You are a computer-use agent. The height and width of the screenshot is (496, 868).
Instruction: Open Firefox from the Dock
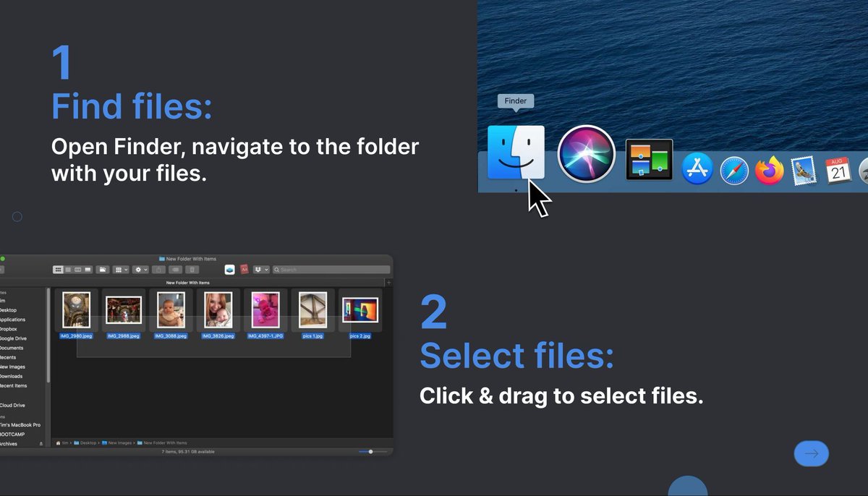pos(768,169)
